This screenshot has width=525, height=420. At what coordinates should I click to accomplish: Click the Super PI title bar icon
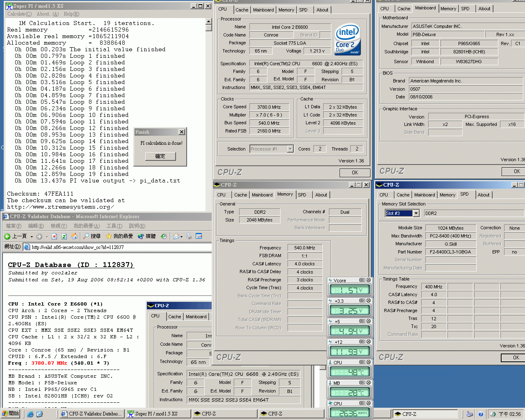9,6
